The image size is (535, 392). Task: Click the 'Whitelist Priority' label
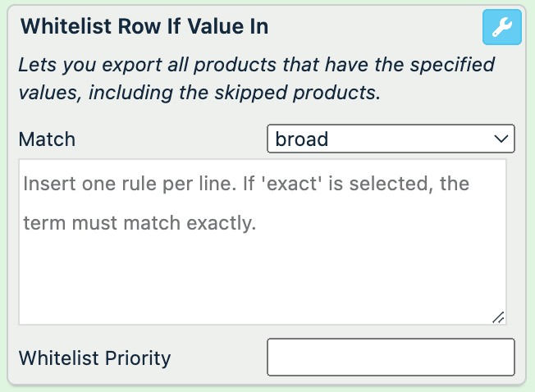pyautogui.click(x=94, y=358)
